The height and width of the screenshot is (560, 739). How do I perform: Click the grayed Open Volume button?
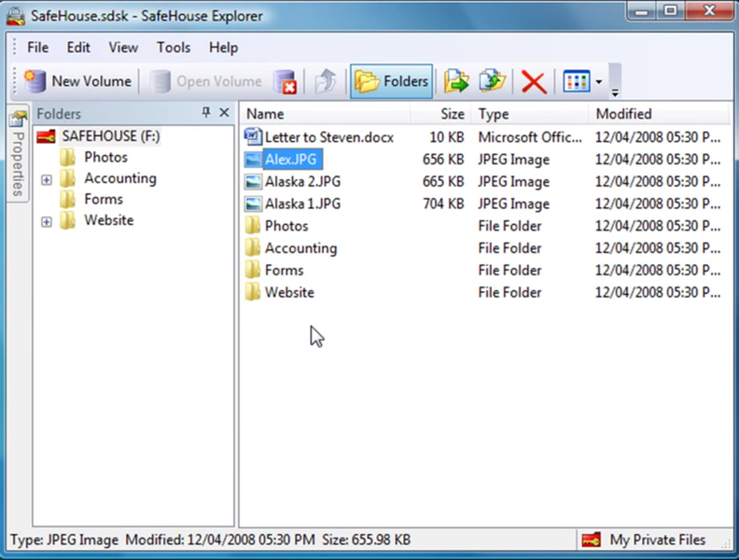coord(205,81)
